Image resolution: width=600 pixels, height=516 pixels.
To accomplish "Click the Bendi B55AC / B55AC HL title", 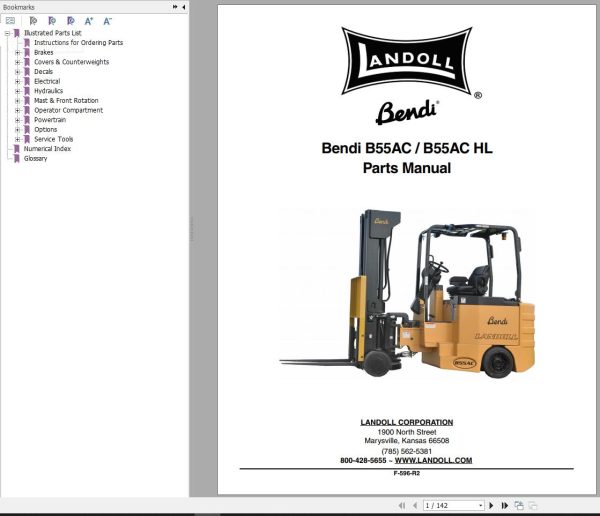I will tap(407, 148).
